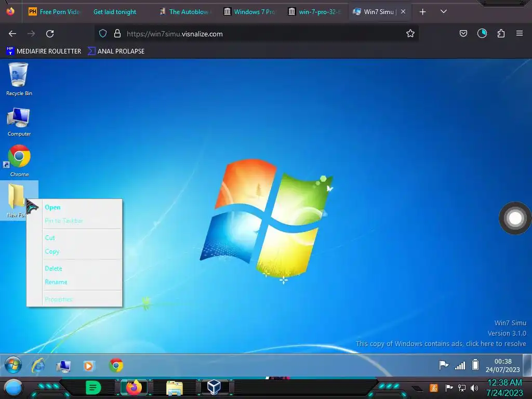Viewport: 532px width, 399px height.
Task: Go back to the previous page
Action: [12, 34]
